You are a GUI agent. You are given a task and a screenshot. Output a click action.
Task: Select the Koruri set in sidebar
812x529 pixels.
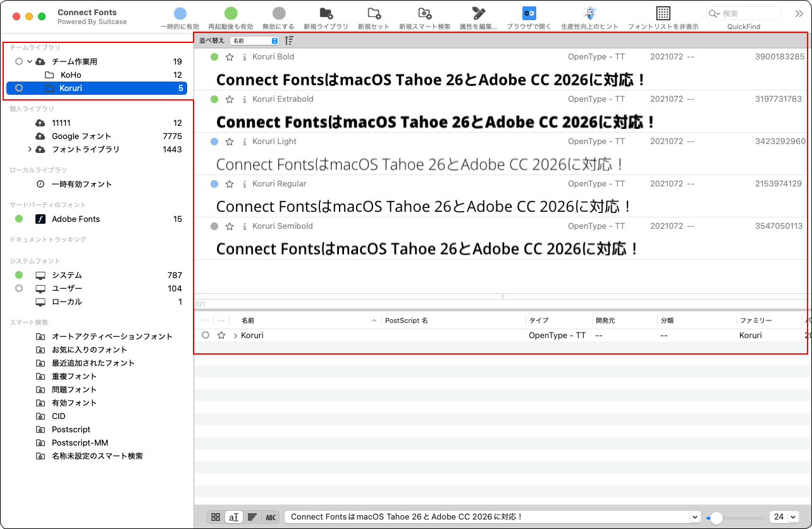pyautogui.click(x=97, y=88)
